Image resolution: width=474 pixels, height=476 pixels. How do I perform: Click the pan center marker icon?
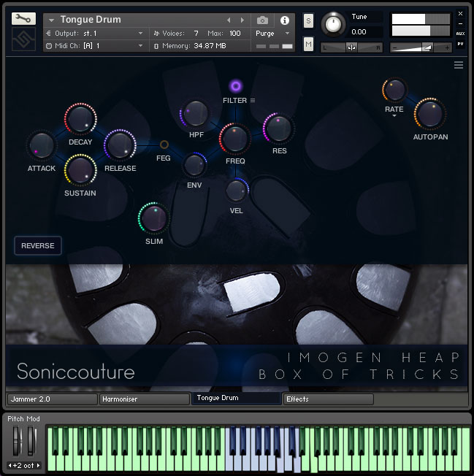click(351, 47)
